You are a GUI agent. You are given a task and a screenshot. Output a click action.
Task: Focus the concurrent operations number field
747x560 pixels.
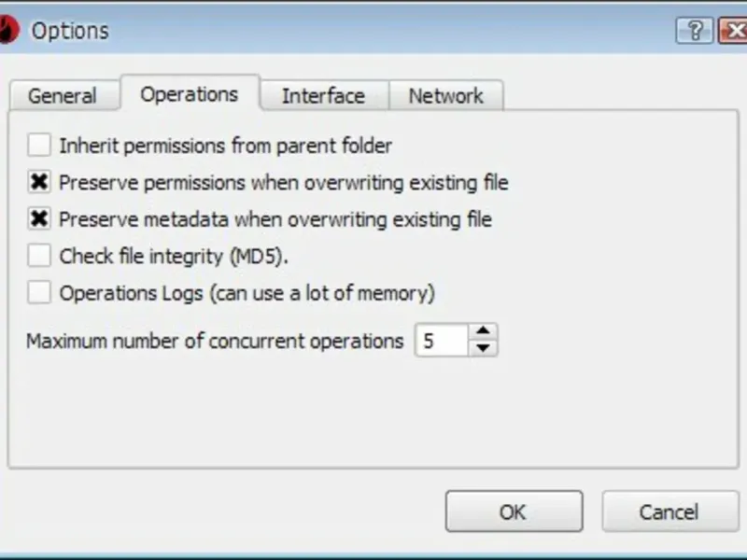click(439, 341)
